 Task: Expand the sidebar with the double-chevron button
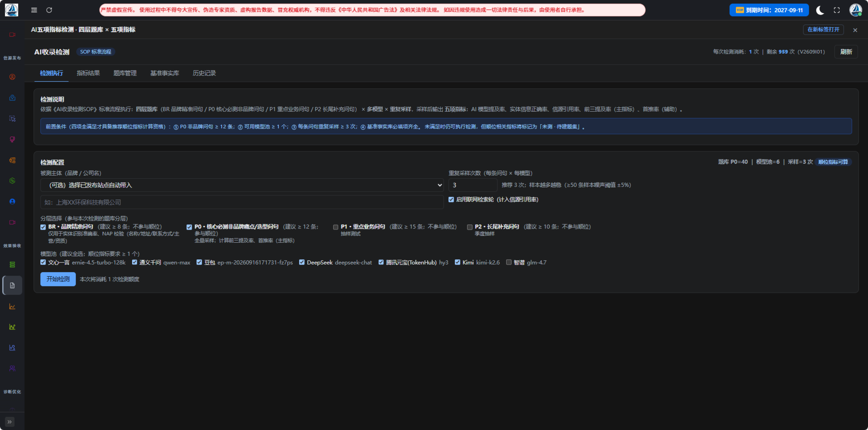(10, 422)
